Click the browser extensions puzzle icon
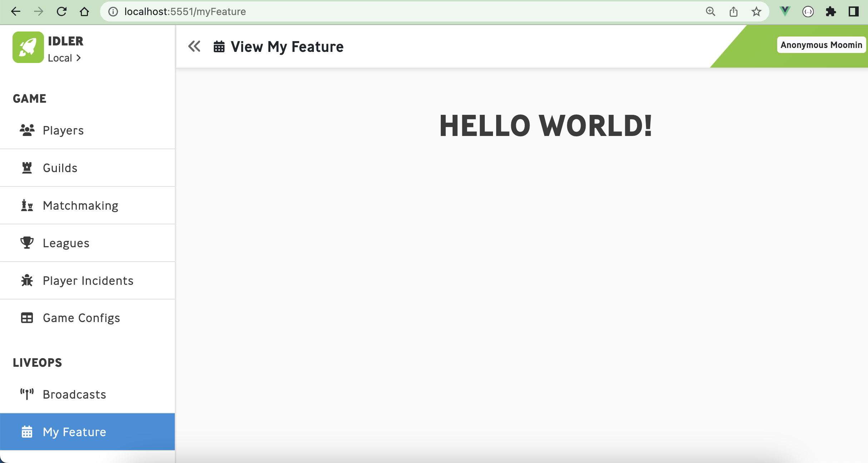Screen dimensions: 868x463 click(x=830, y=11)
